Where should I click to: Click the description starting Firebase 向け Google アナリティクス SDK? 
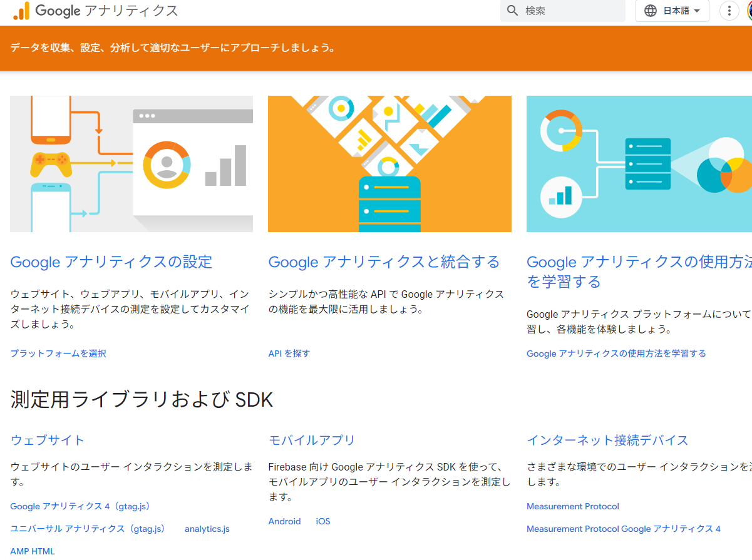tap(389, 482)
